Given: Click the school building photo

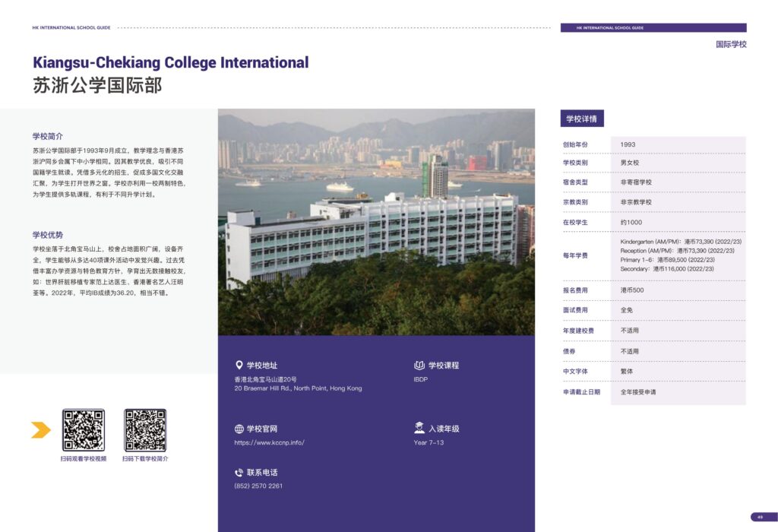Looking at the screenshot, I should click(x=376, y=222).
